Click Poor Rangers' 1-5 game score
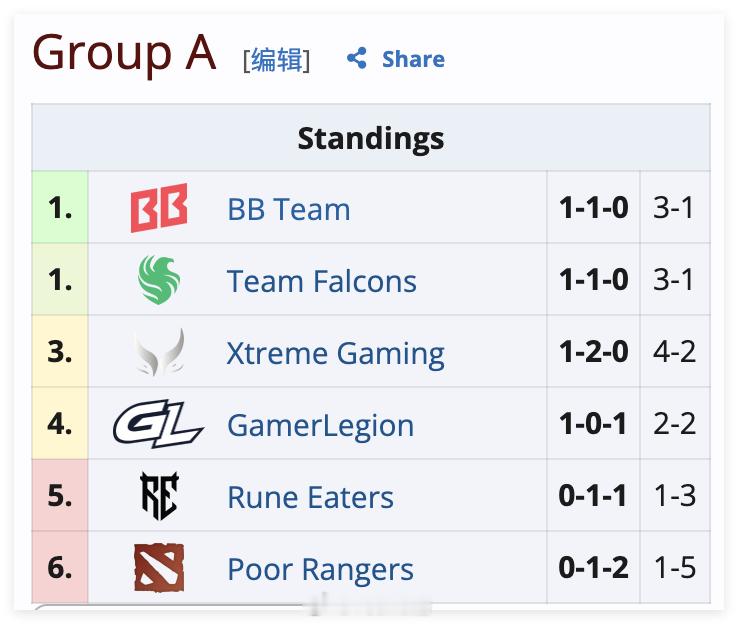The width and height of the screenshot is (738, 624). [x=675, y=567]
